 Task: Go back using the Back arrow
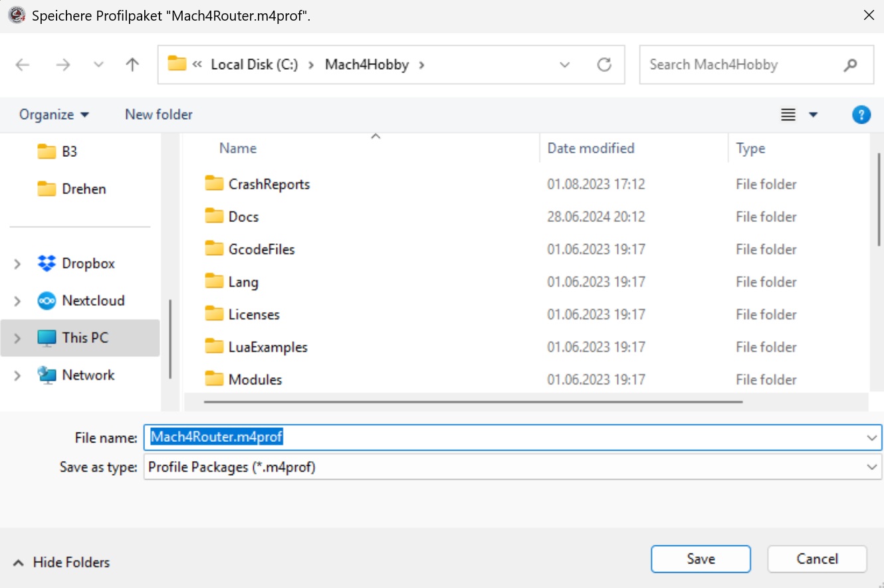[23, 64]
